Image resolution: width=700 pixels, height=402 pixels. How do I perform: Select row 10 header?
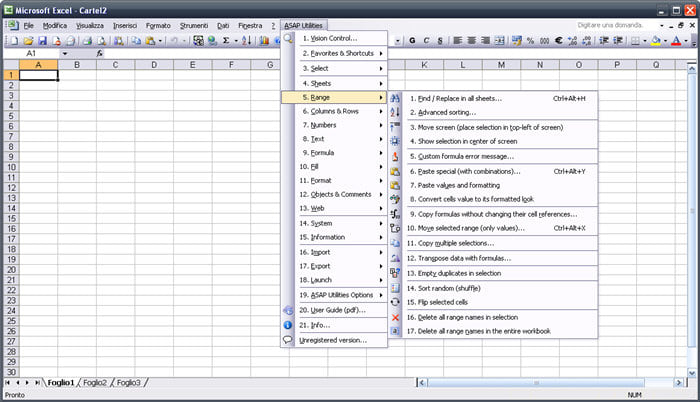point(11,168)
